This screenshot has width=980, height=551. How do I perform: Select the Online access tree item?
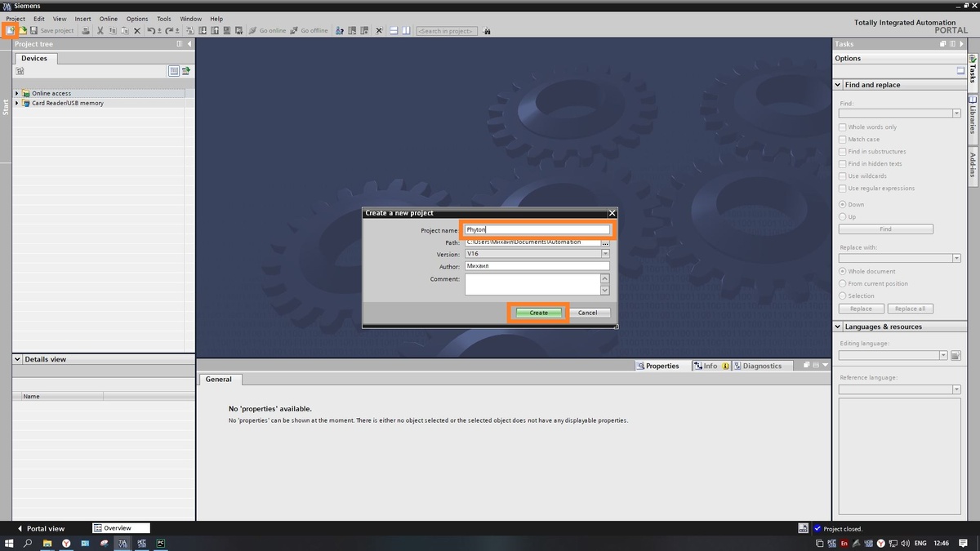click(x=51, y=93)
